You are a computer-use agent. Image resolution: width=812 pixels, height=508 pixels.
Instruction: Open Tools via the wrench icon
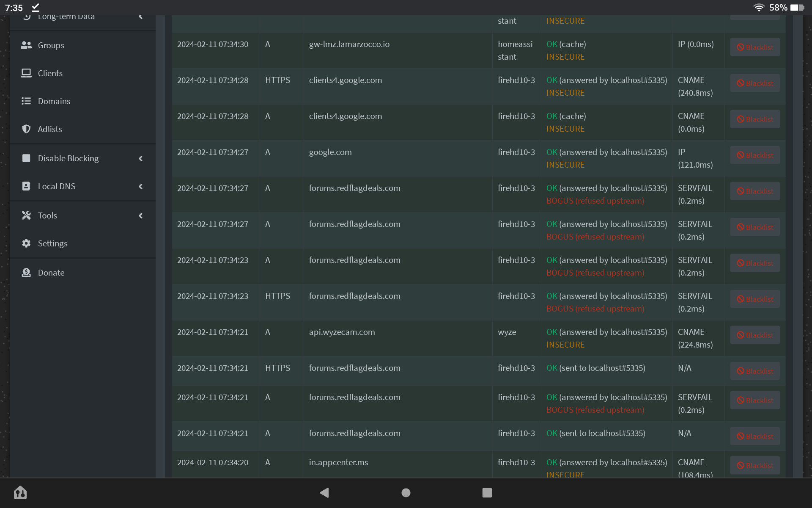click(x=26, y=215)
